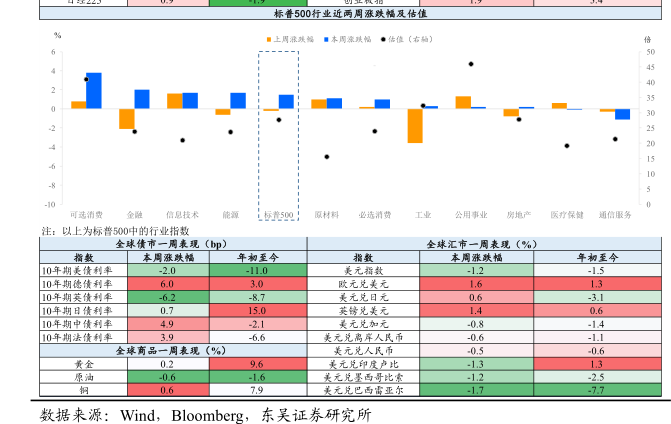Viewport: 671px width, 424px height.
Task: Click the header 全球商品一周表现（%）
Action: coord(173,351)
